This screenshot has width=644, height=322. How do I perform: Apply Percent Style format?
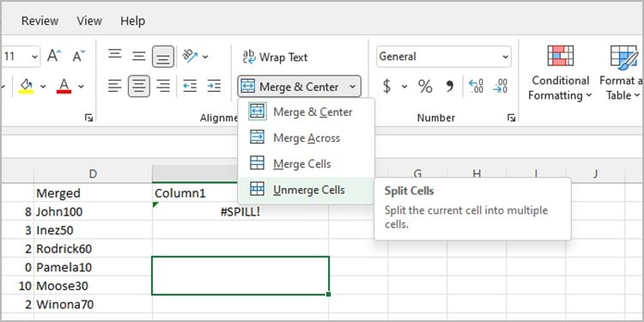pyautogui.click(x=425, y=87)
